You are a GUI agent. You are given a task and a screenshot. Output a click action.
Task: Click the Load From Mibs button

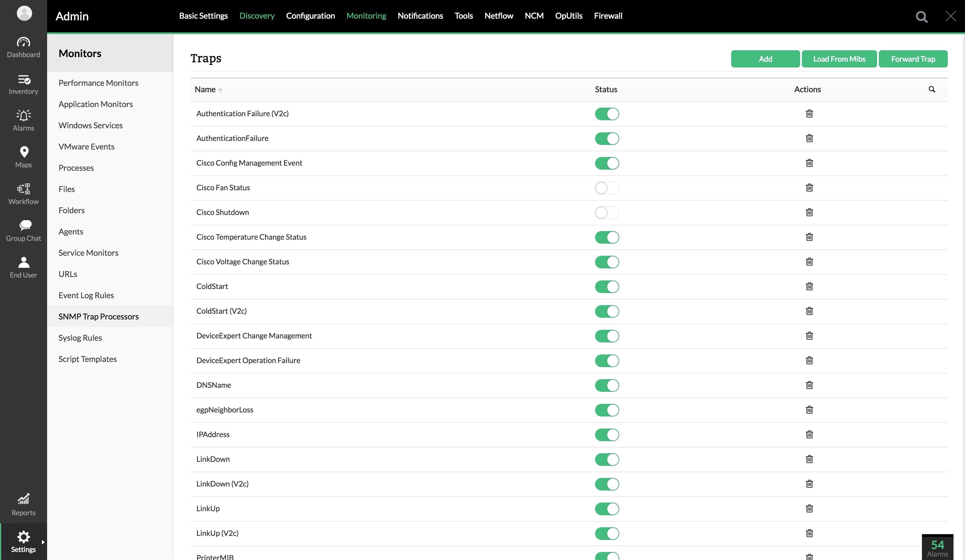[x=839, y=59]
